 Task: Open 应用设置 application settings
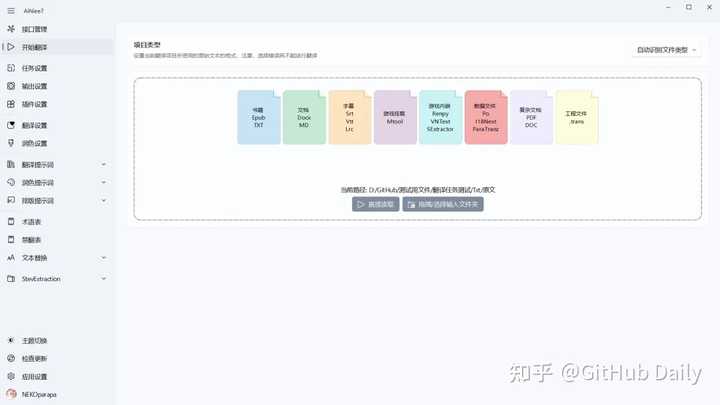tap(56, 377)
